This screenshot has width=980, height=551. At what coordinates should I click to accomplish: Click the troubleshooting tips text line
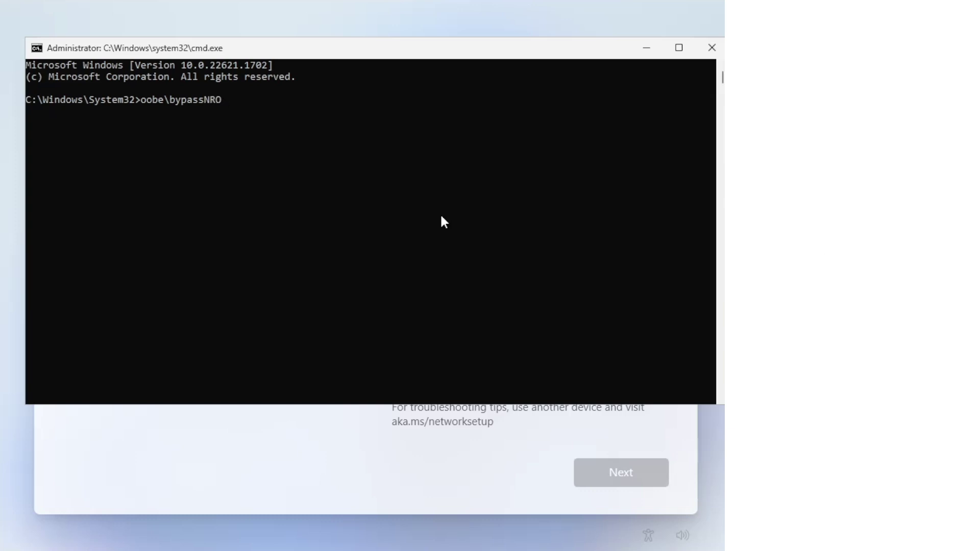point(518,408)
